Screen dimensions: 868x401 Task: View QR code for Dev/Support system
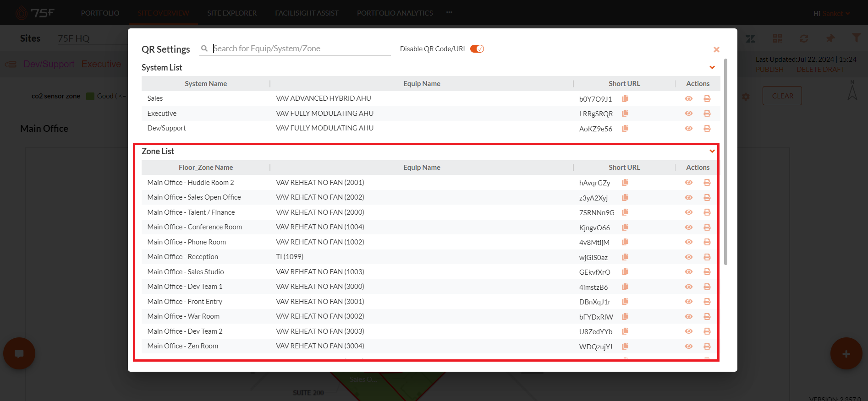coord(689,128)
